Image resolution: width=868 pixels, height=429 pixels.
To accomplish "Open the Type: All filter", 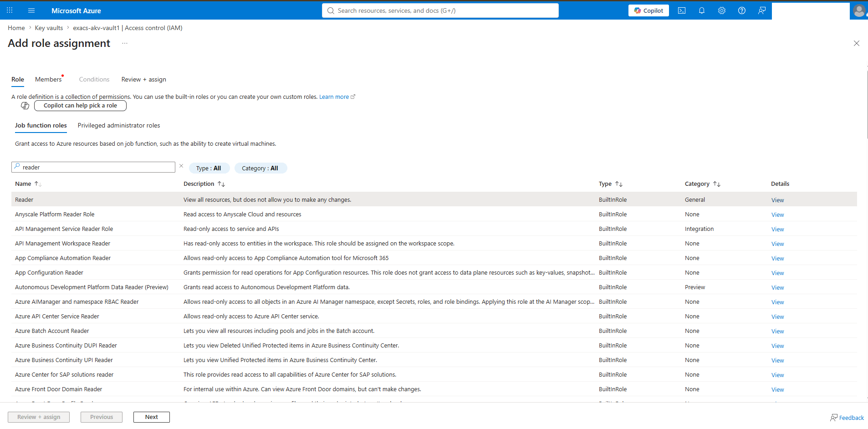I will [209, 168].
